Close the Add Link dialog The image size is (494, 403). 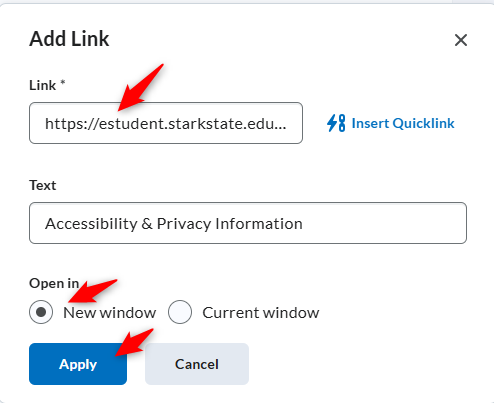pos(461,40)
